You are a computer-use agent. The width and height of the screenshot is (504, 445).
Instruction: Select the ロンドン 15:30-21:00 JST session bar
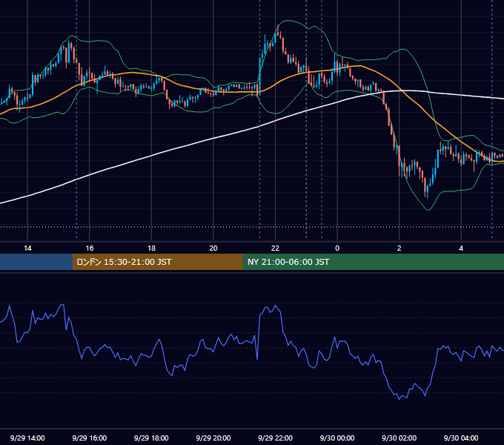tap(157, 262)
